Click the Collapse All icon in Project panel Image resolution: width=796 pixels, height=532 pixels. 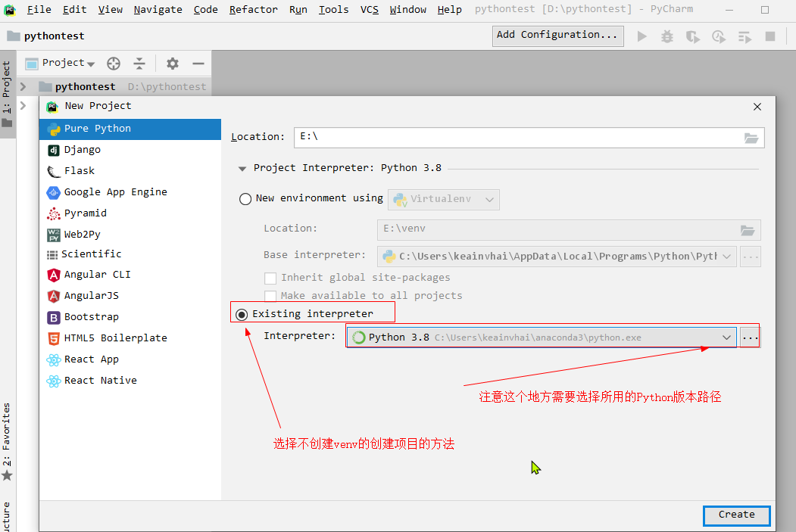pos(139,64)
